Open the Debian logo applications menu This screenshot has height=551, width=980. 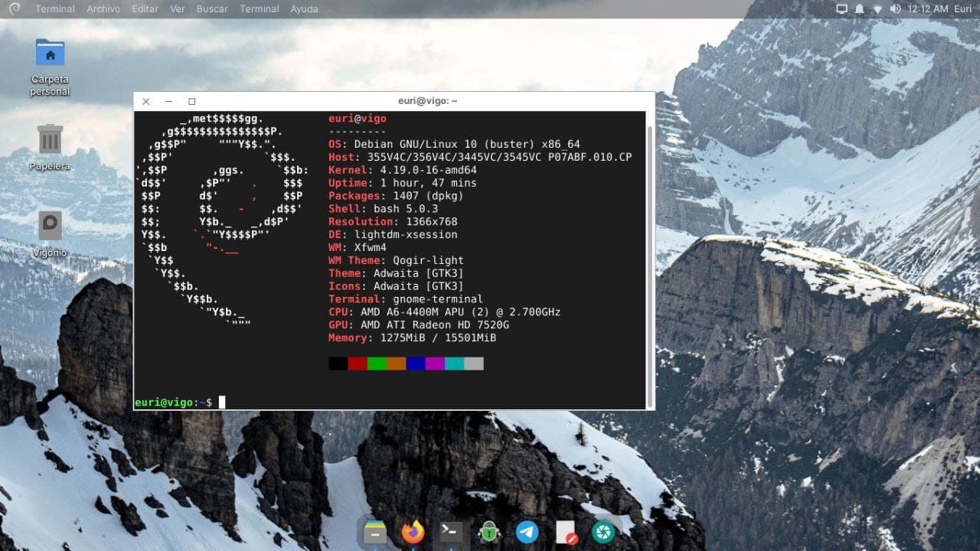pos(15,9)
